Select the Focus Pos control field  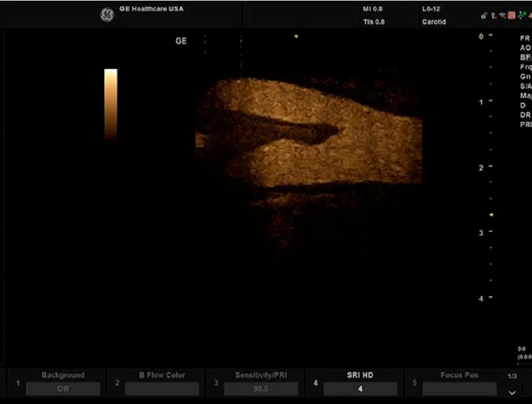pos(459,389)
